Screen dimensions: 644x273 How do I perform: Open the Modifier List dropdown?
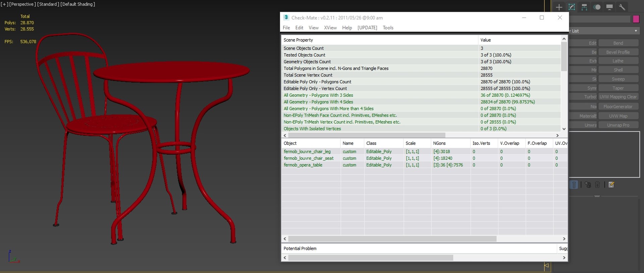pos(604,31)
